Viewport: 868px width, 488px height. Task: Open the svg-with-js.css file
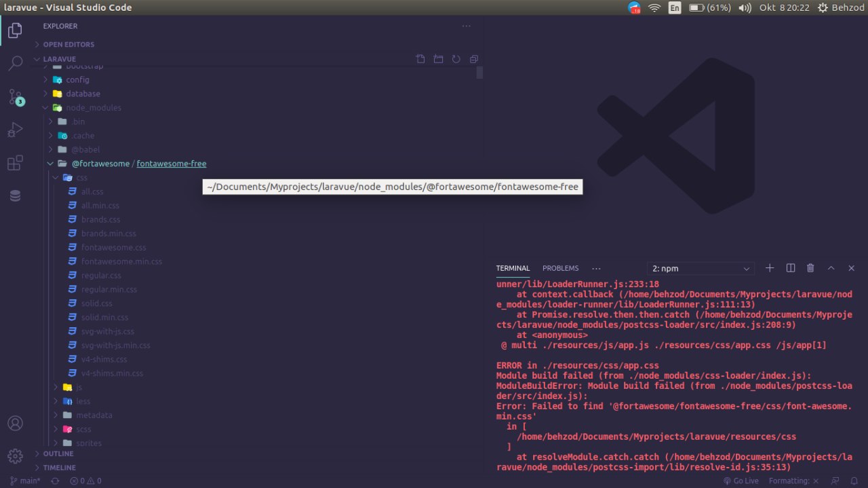(108, 331)
